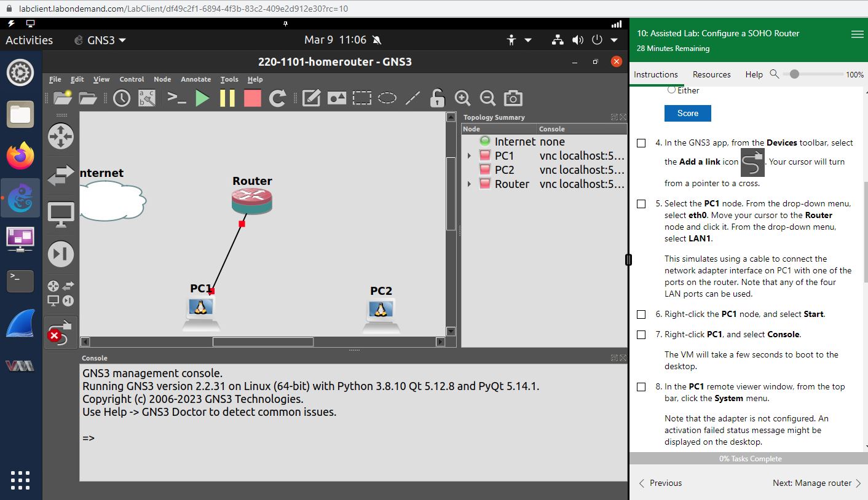Open the lab hamburger menu
868x500 pixels.
coord(857,35)
